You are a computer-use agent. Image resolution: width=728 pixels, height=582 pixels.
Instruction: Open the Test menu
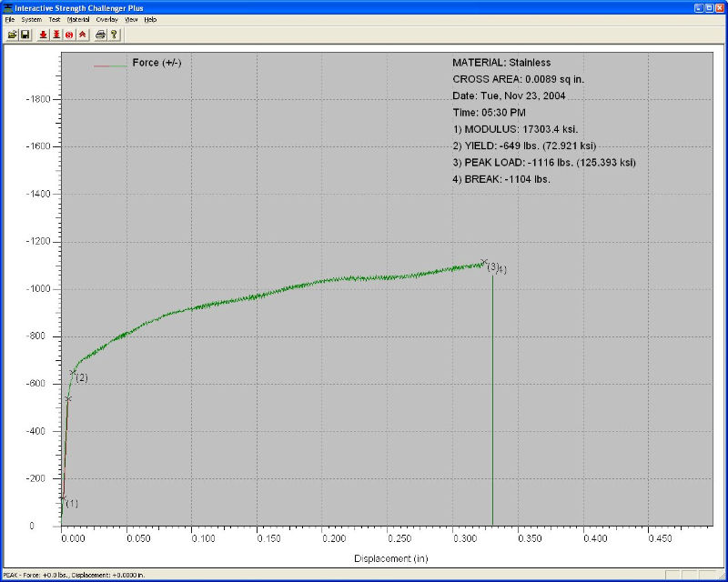56,19
